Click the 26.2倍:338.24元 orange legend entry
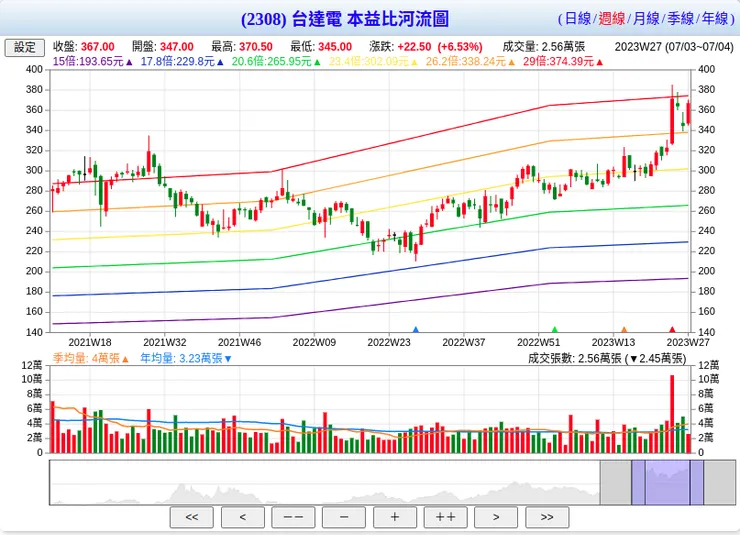The width and height of the screenshot is (740, 535). 470,62
